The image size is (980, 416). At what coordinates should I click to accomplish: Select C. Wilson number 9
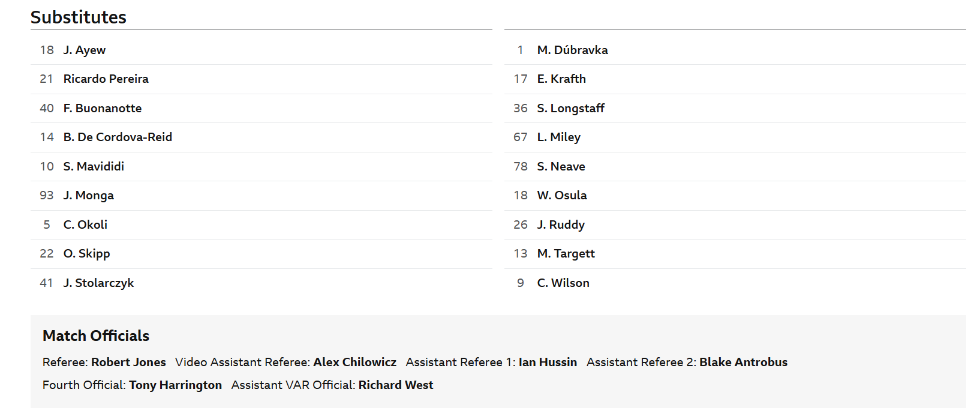pyautogui.click(x=521, y=283)
